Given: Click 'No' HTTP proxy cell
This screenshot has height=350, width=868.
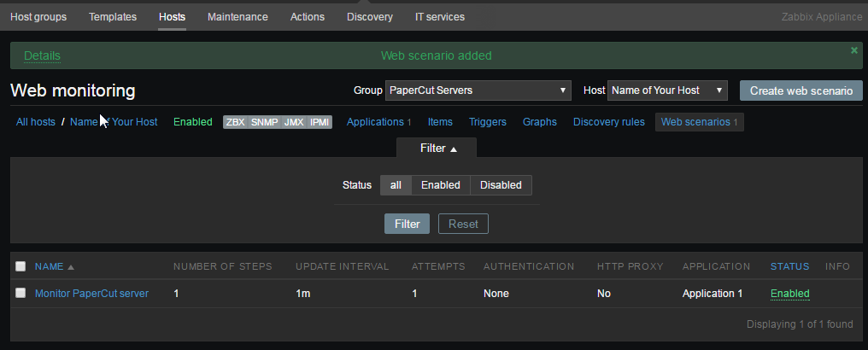Looking at the screenshot, I should [604, 294].
